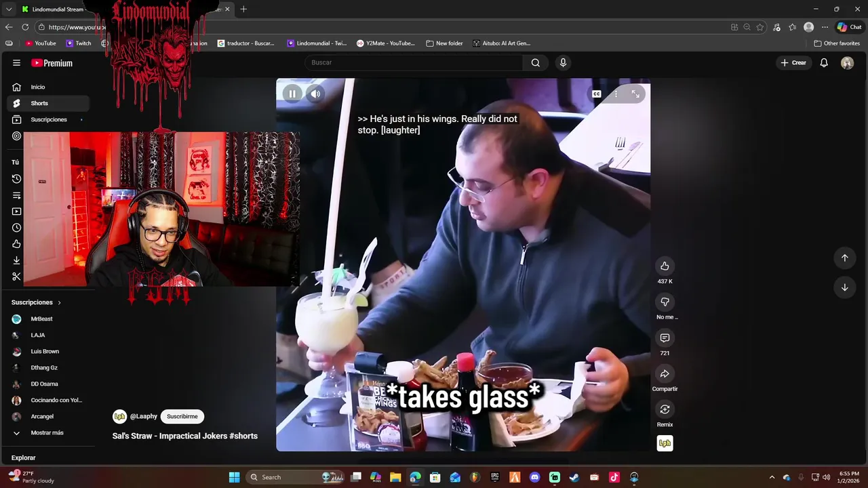Image resolution: width=868 pixels, height=488 pixels.
Task: Click the YouTube Buscar search field
Action: coord(414,62)
